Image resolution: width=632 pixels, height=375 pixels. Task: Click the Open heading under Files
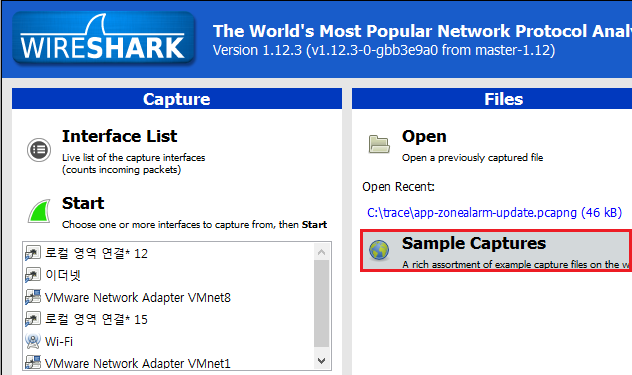coord(424,136)
